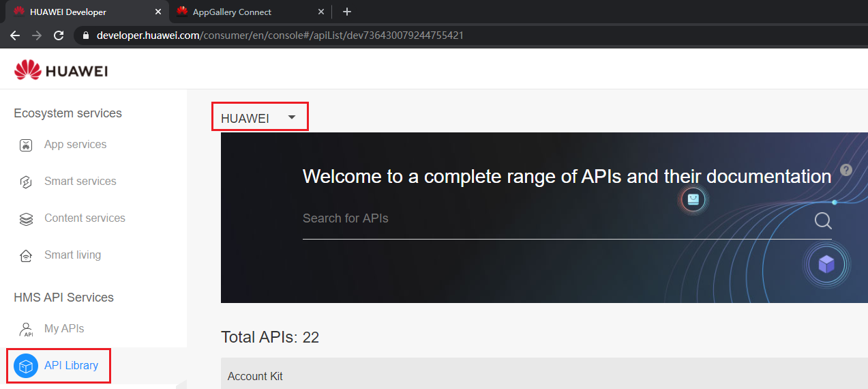Click the App services sidebar icon

click(x=26, y=145)
